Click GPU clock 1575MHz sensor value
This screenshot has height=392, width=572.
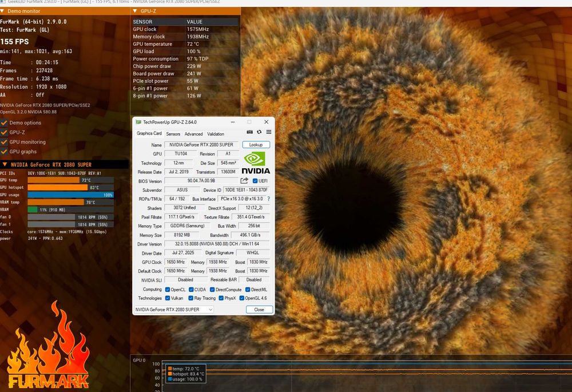[x=198, y=29]
